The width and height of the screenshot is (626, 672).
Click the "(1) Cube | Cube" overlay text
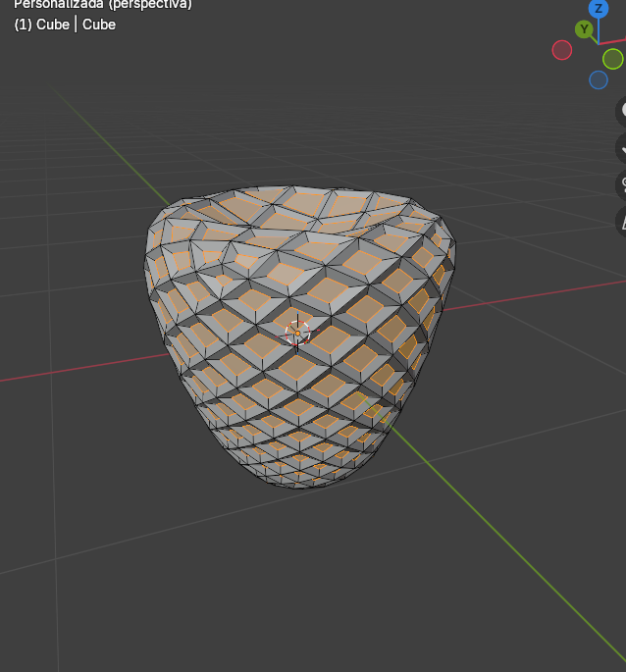65,25
